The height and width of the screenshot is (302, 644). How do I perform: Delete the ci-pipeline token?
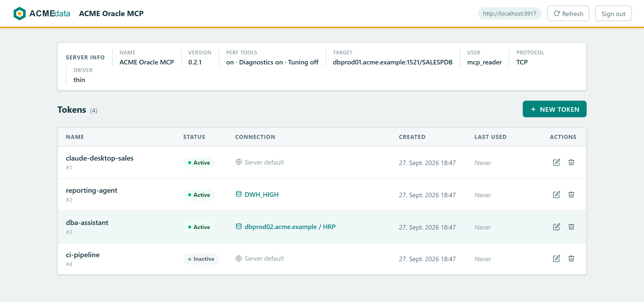click(x=571, y=258)
